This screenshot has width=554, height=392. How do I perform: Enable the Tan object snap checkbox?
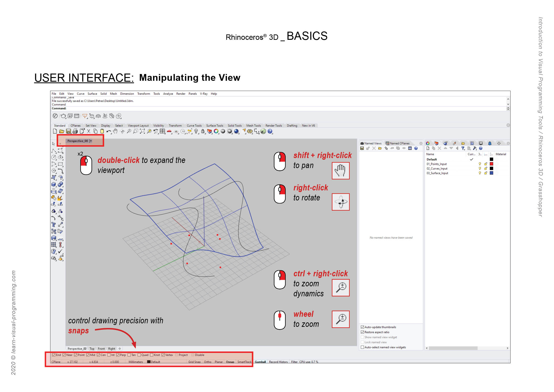tap(130, 355)
